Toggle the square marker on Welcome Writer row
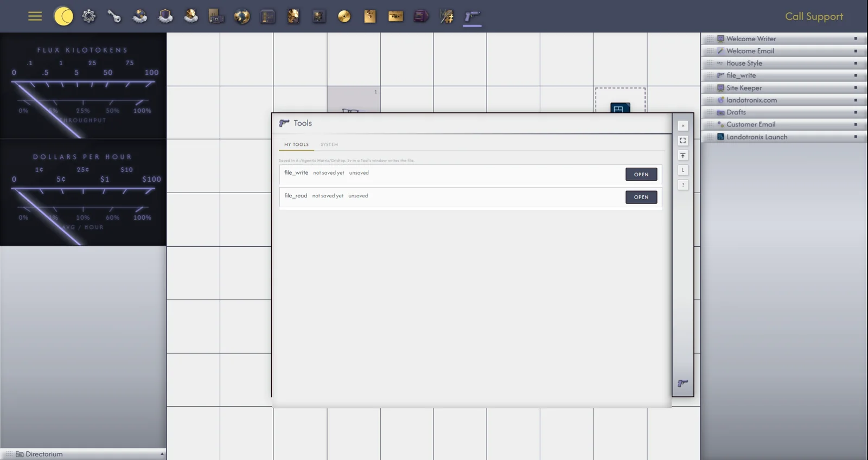The height and width of the screenshot is (460, 868). click(x=856, y=39)
